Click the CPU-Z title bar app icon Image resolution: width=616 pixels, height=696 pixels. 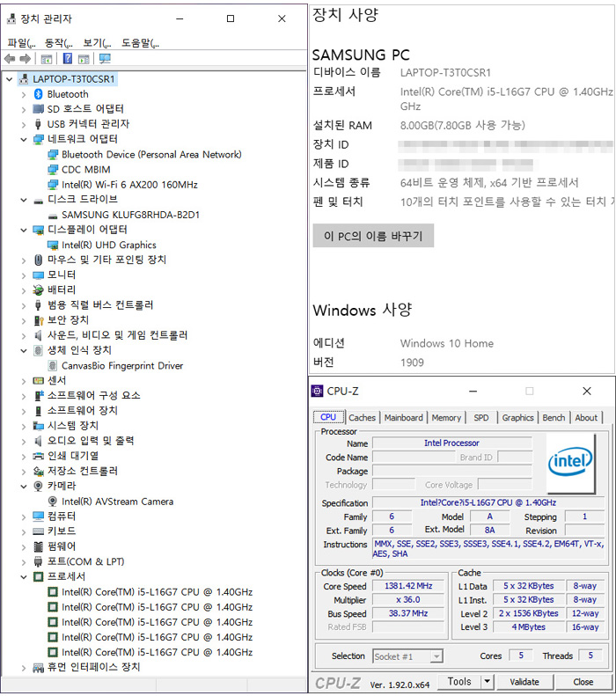(318, 391)
